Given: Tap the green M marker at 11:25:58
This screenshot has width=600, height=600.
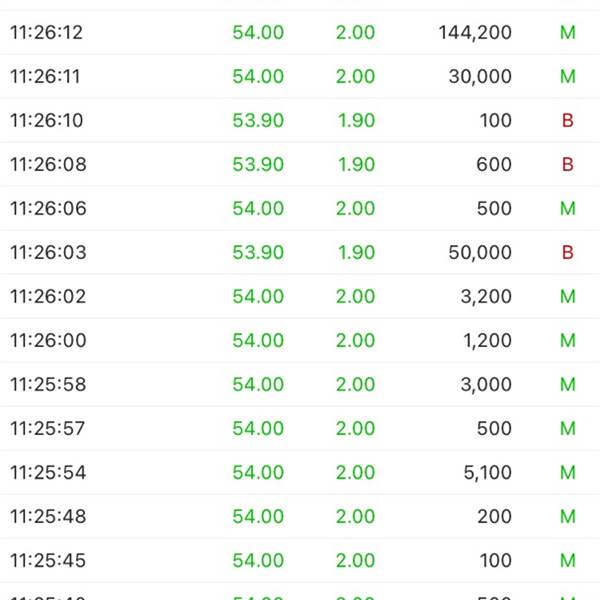Looking at the screenshot, I should click(x=567, y=385).
